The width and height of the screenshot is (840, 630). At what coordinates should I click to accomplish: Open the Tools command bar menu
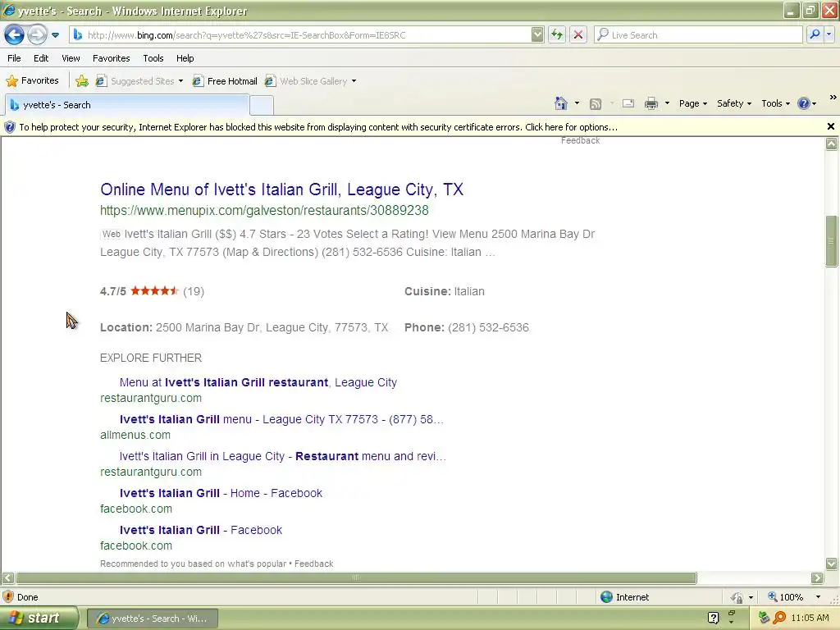[775, 103]
